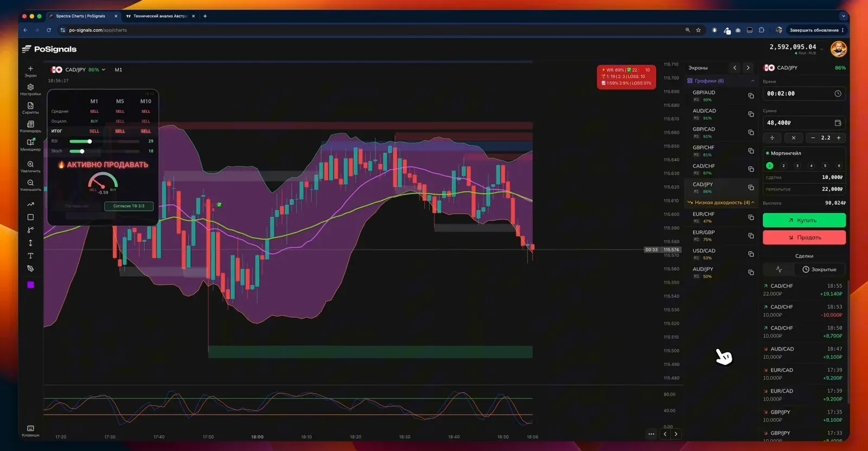Screen dimensions: 868x451
Task: Click Согласие ТФ 3/3 button
Action: tap(129, 206)
